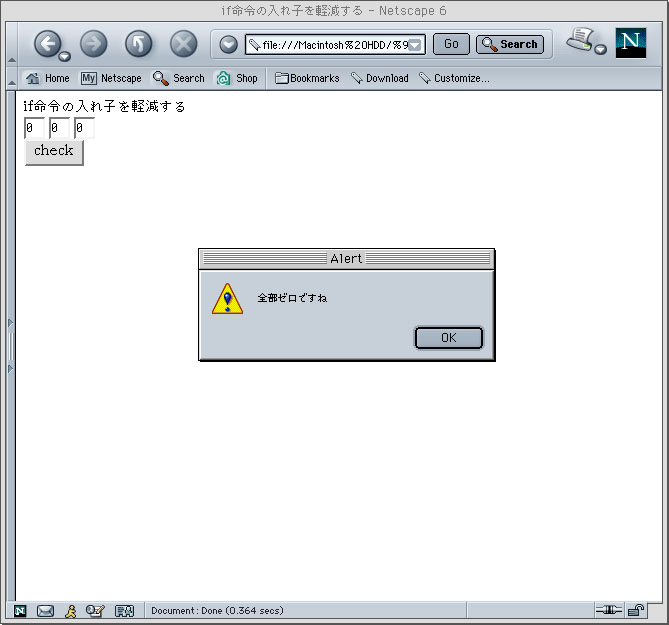669x625 pixels.
Task: Open the round dropdown beside the URL field
Action: point(228,44)
